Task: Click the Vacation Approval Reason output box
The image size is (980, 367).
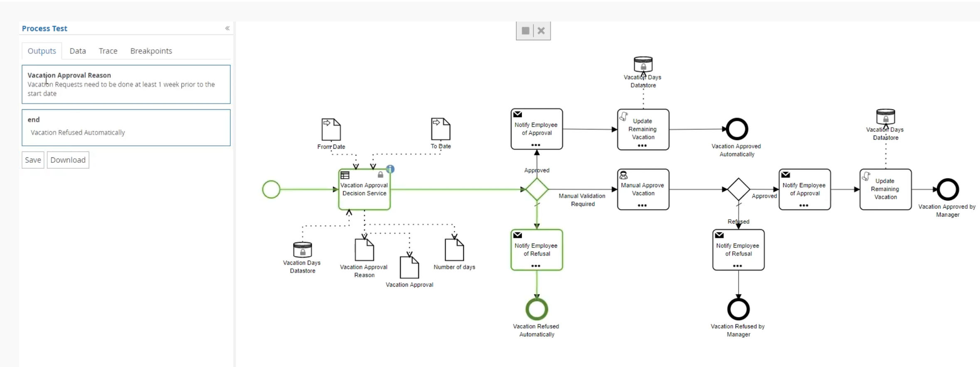Action: [126, 84]
